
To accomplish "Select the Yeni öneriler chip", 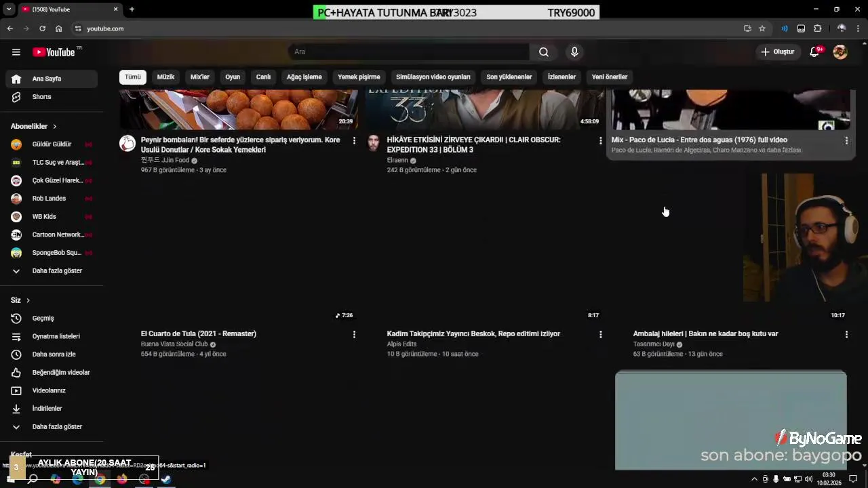I will pyautogui.click(x=610, y=77).
